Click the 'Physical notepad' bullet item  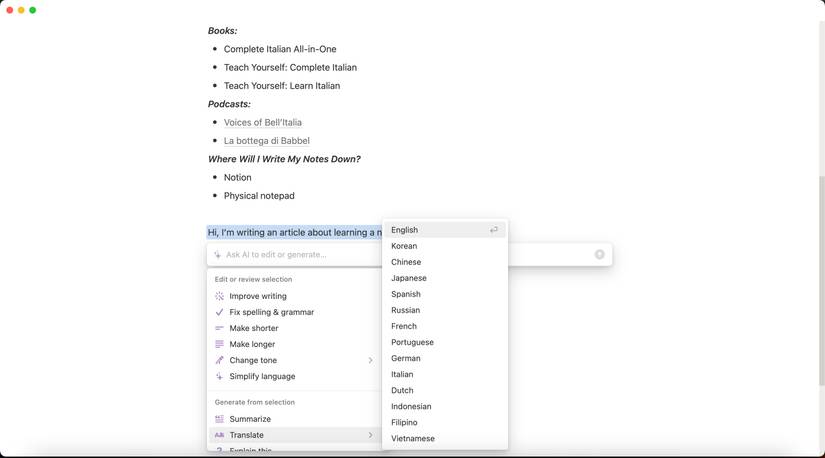(x=259, y=196)
